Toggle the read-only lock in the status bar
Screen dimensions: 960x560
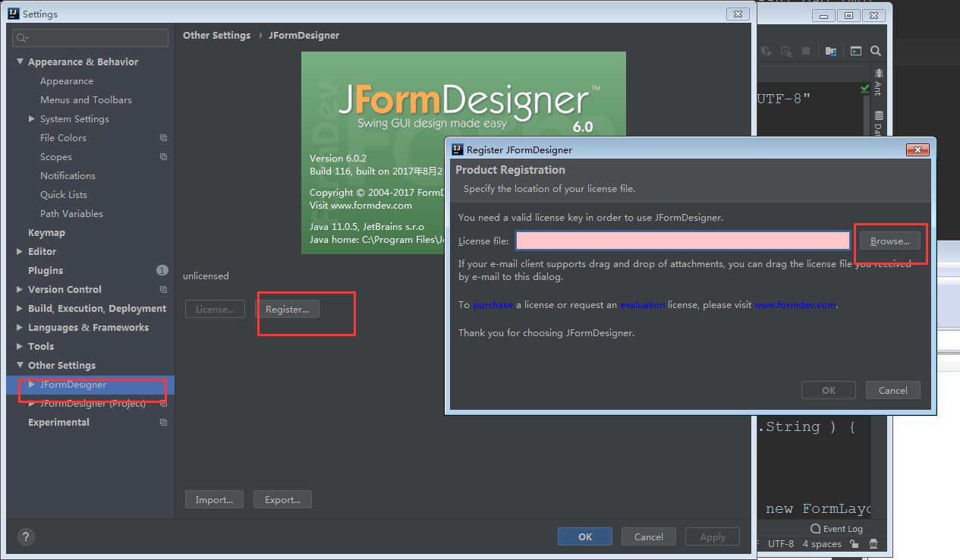pyautogui.click(x=854, y=544)
